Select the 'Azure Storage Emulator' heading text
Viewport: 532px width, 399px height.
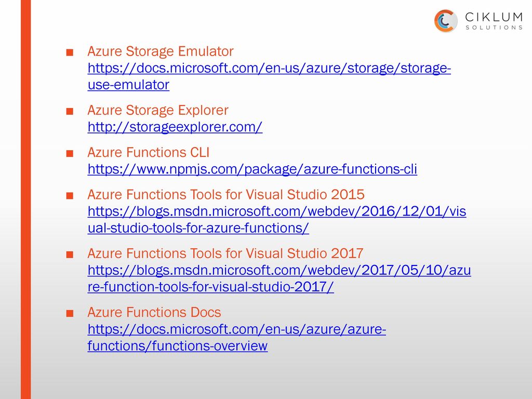tap(161, 51)
